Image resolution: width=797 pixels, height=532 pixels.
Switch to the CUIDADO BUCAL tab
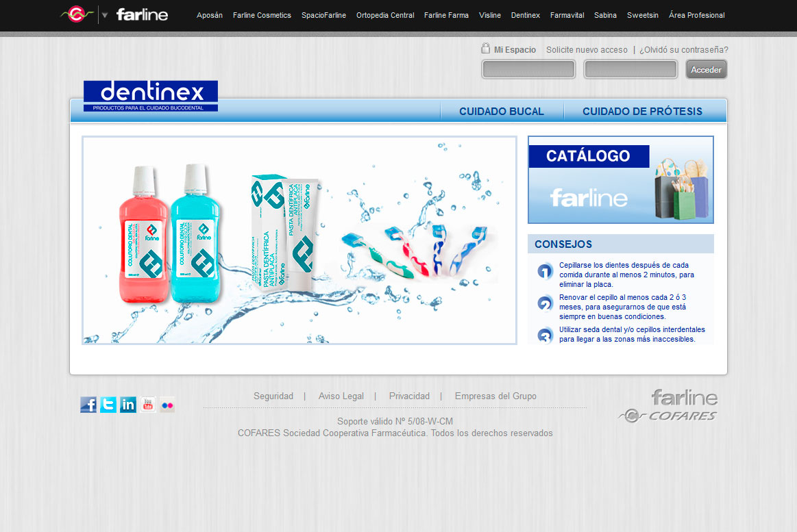(502, 111)
